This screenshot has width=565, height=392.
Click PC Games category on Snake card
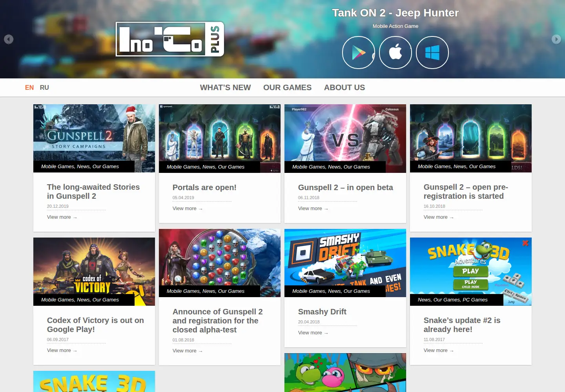[475, 300]
